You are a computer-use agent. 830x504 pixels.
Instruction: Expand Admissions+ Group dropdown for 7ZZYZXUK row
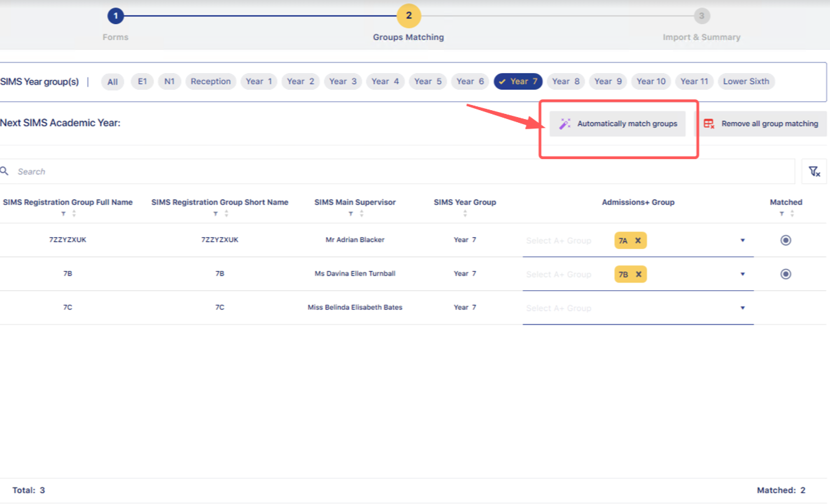pyautogui.click(x=742, y=241)
